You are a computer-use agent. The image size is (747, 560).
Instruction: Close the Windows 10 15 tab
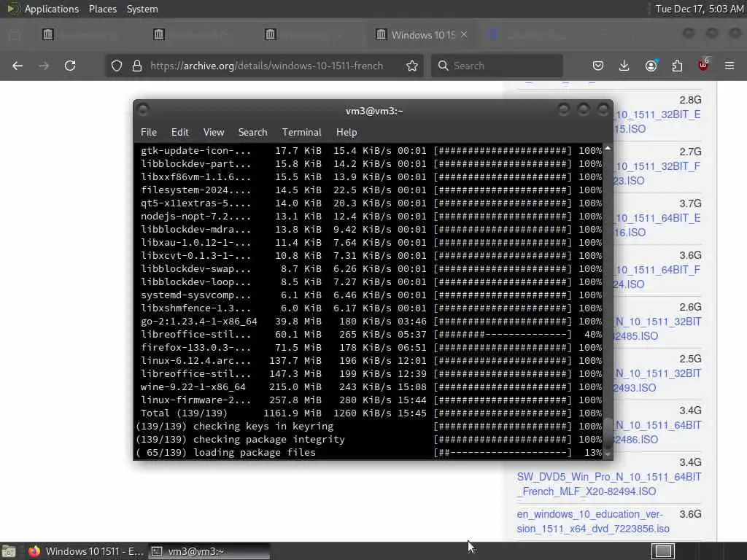click(463, 35)
